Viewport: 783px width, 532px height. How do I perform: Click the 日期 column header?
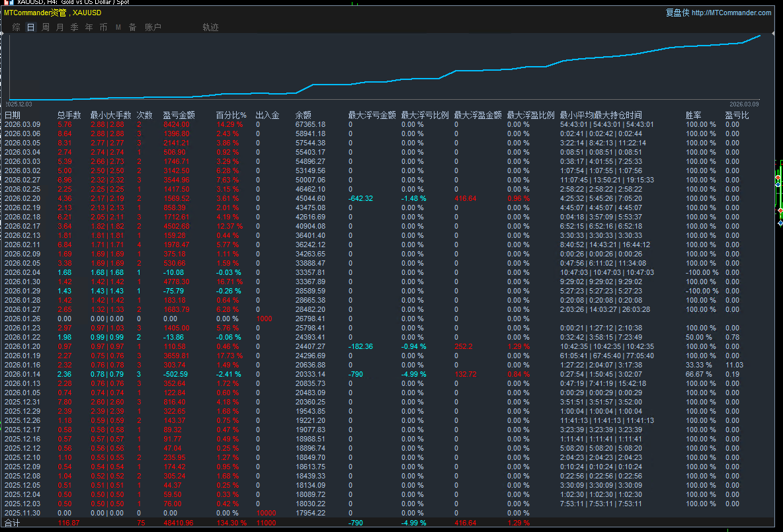(13, 115)
